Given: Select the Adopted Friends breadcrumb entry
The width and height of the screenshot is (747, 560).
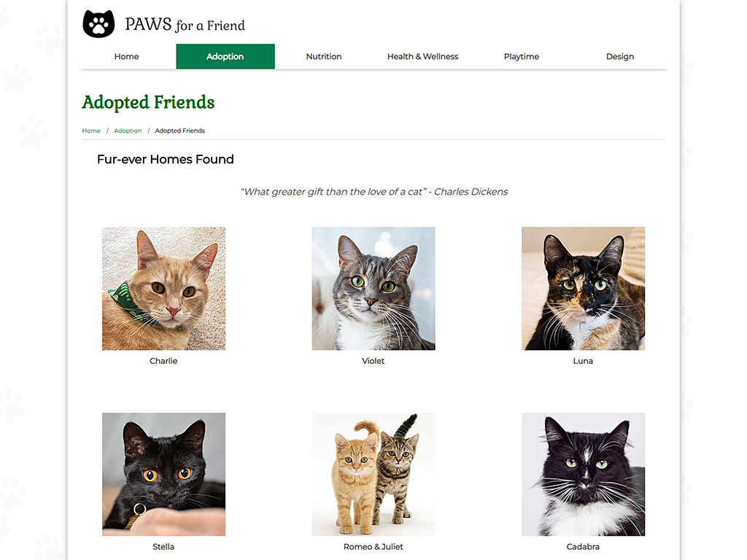Looking at the screenshot, I should click(179, 131).
